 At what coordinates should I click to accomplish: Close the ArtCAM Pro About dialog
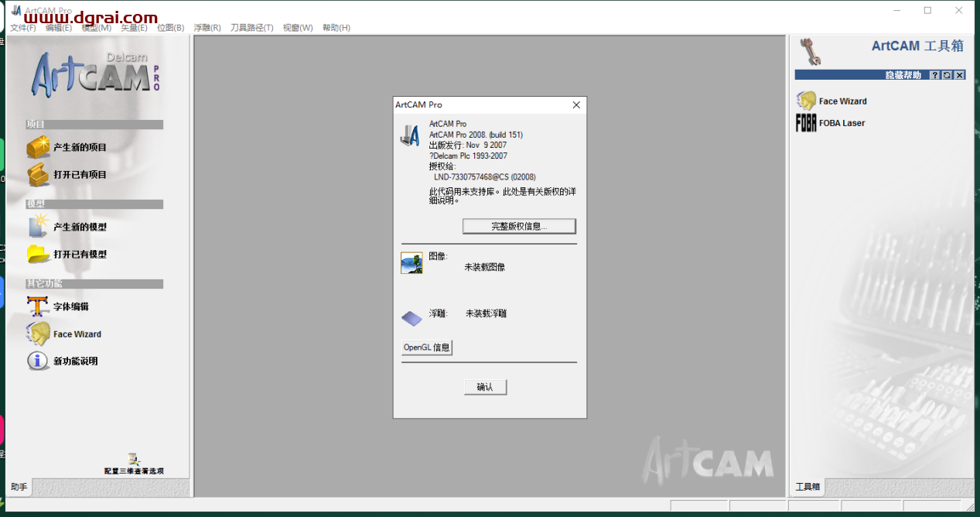[576, 104]
